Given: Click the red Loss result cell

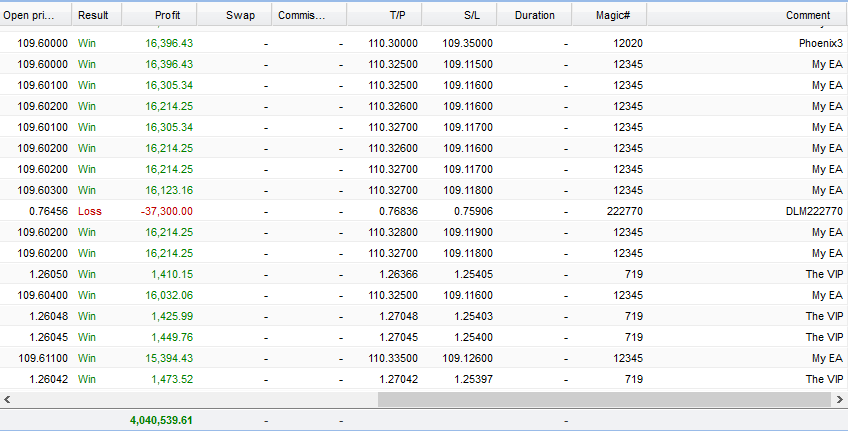Looking at the screenshot, I should coord(90,211).
